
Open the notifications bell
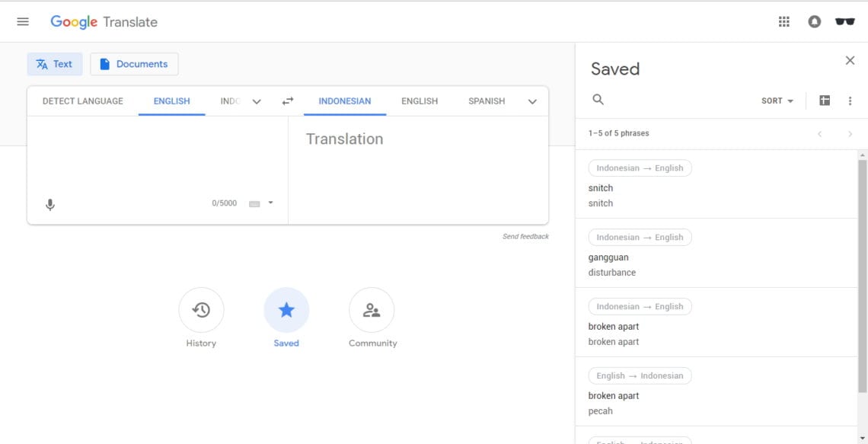(814, 21)
